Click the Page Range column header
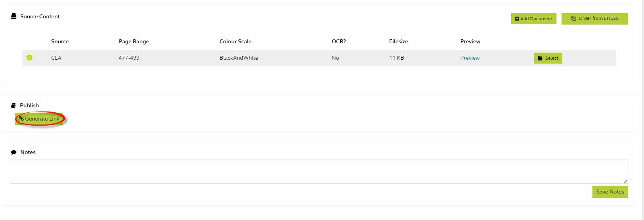 [134, 41]
